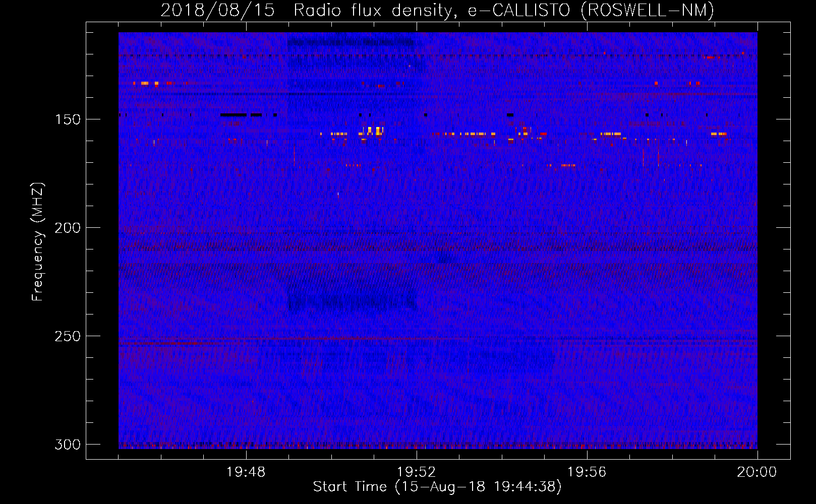Click the 19:48 time tick label

[x=246, y=472]
